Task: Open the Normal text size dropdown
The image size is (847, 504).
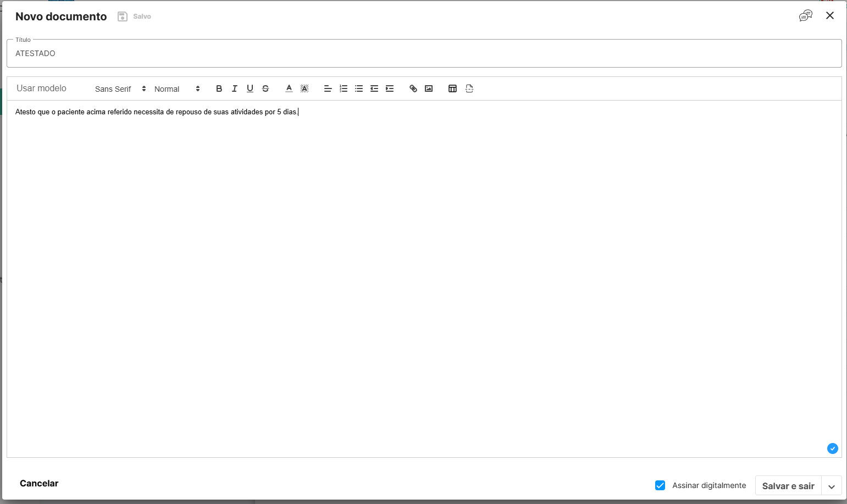Action: tap(177, 89)
